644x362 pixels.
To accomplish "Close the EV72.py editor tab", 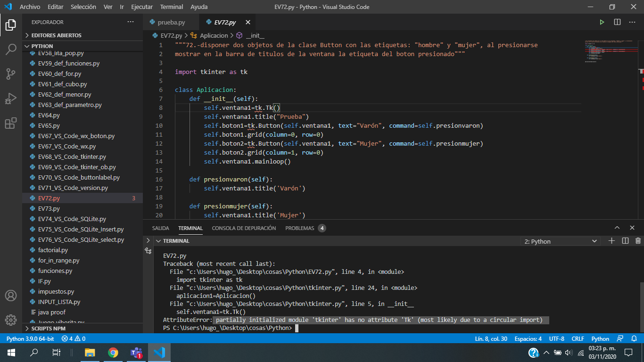I will [x=248, y=22].
